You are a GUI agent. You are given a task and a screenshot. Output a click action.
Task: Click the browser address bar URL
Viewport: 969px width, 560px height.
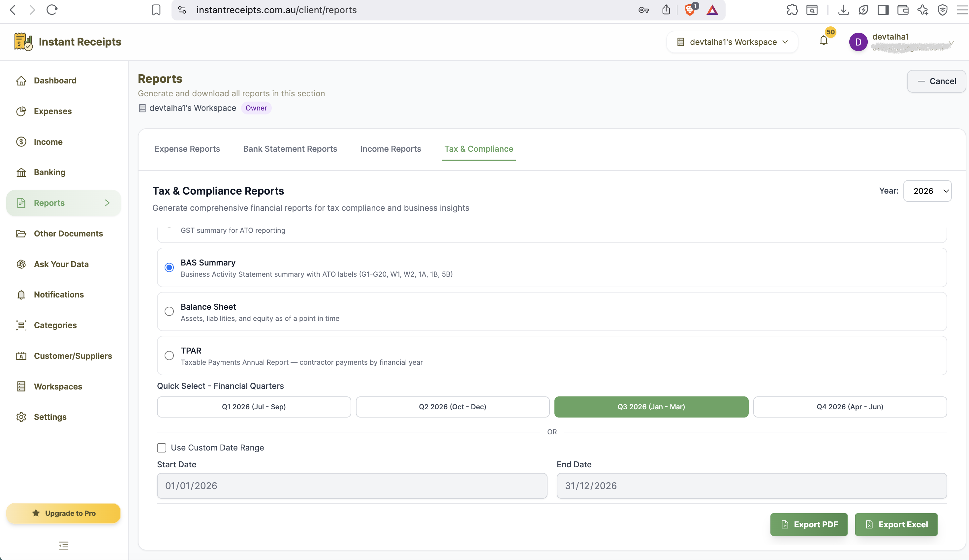click(276, 10)
